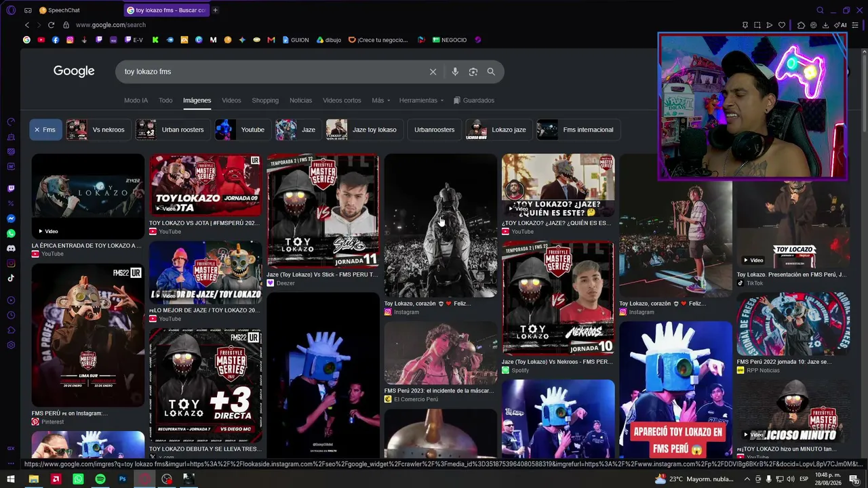This screenshot has width=868, height=488.
Task: Open TikTok from the Opera sidebar
Action: tap(11, 278)
